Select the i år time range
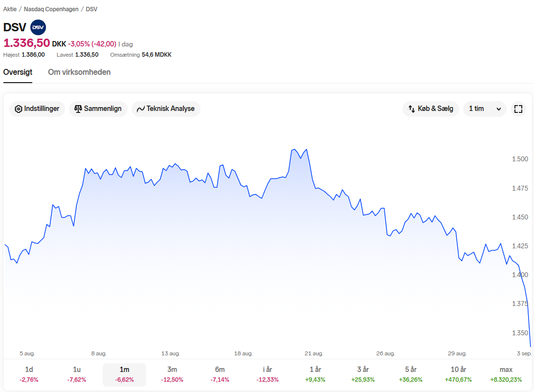The image size is (534, 392). (x=267, y=374)
